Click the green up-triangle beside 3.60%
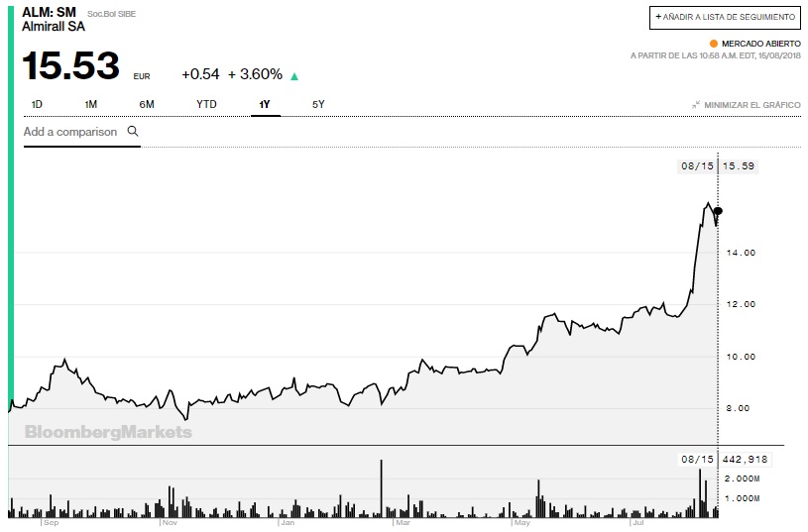 [x=294, y=75]
